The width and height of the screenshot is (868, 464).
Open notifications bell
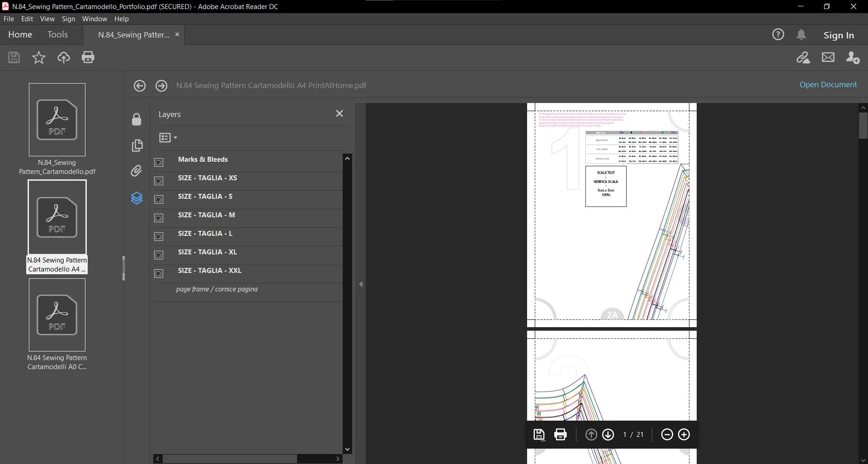tap(801, 35)
